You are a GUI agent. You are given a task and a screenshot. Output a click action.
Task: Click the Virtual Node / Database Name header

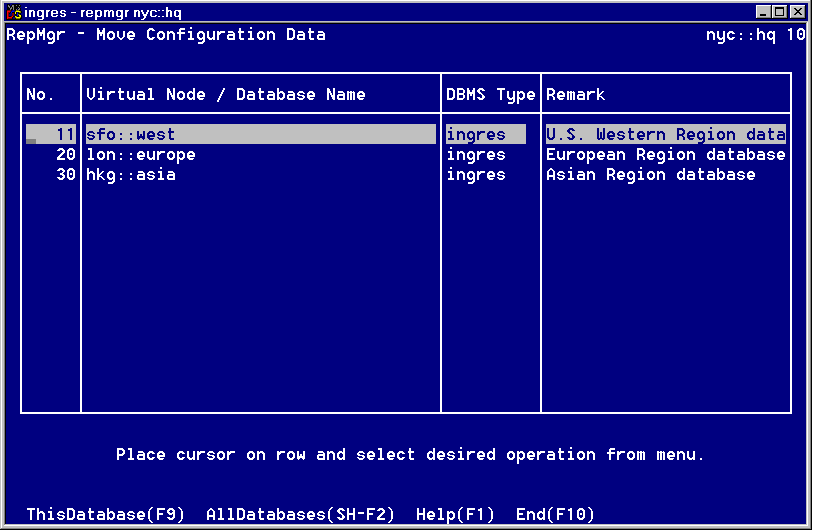point(226,95)
